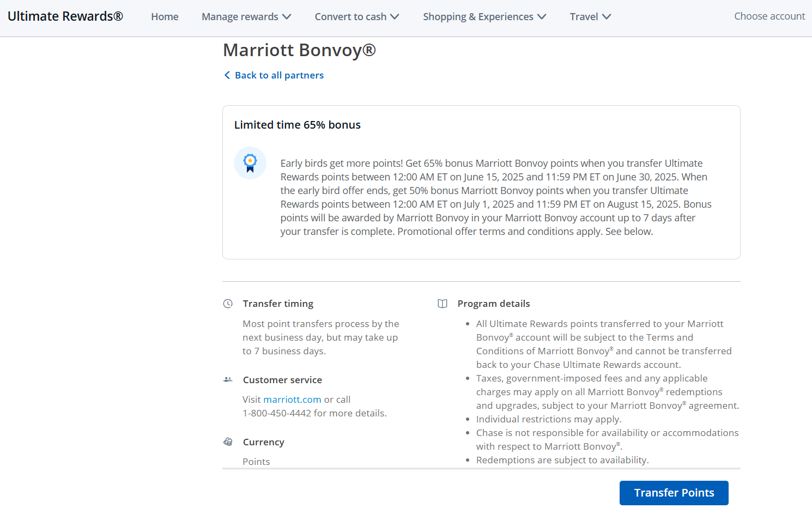Open the Travel menu
This screenshot has width=812, height=508.
590,17
